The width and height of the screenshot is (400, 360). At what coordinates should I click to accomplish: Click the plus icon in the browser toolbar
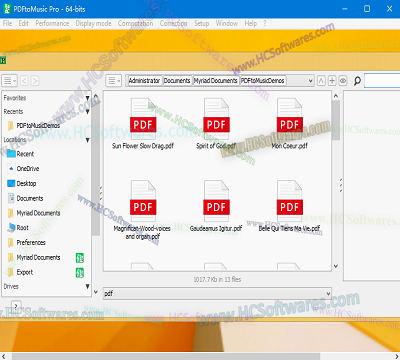332,81
